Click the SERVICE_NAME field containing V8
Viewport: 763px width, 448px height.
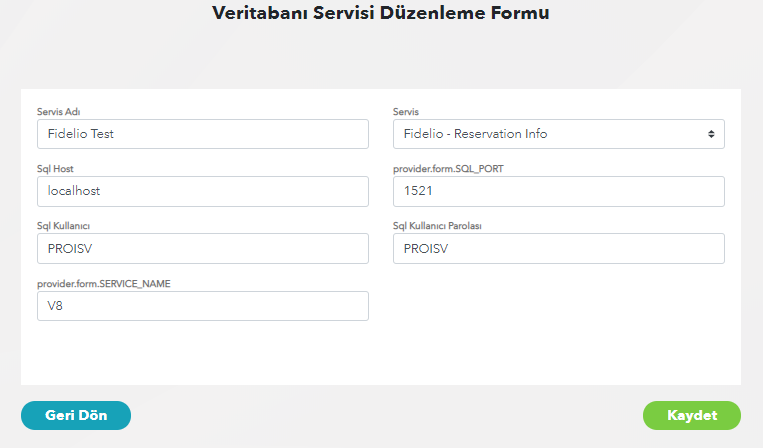pos(202,306)
